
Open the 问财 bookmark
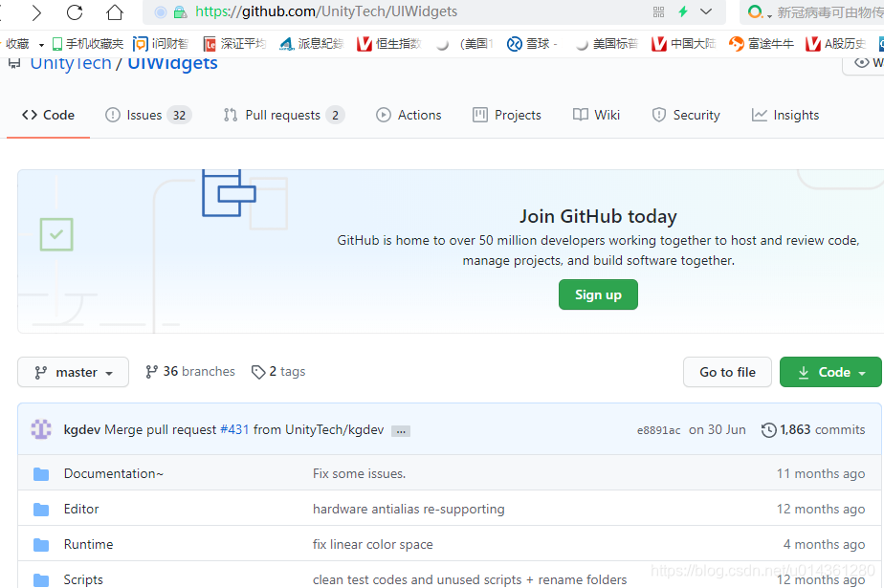click(x=160, y=44)
